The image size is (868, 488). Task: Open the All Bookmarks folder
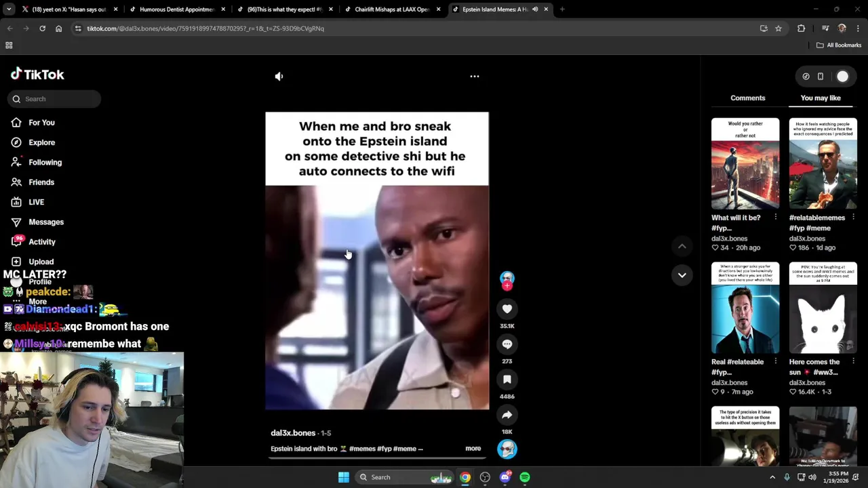pyautogui.click(x=839, y=45)
